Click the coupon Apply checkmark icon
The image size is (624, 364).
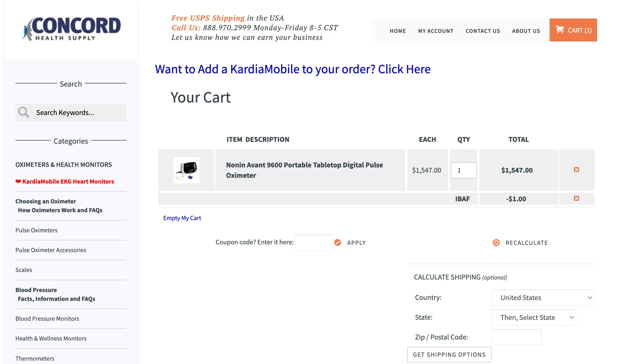[338, 242]
